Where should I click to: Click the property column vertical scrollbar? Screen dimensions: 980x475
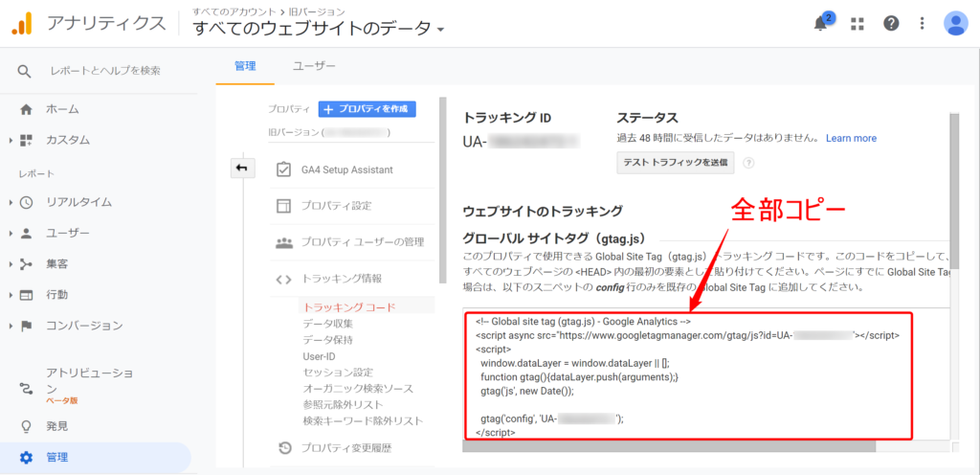pos(443,191)
